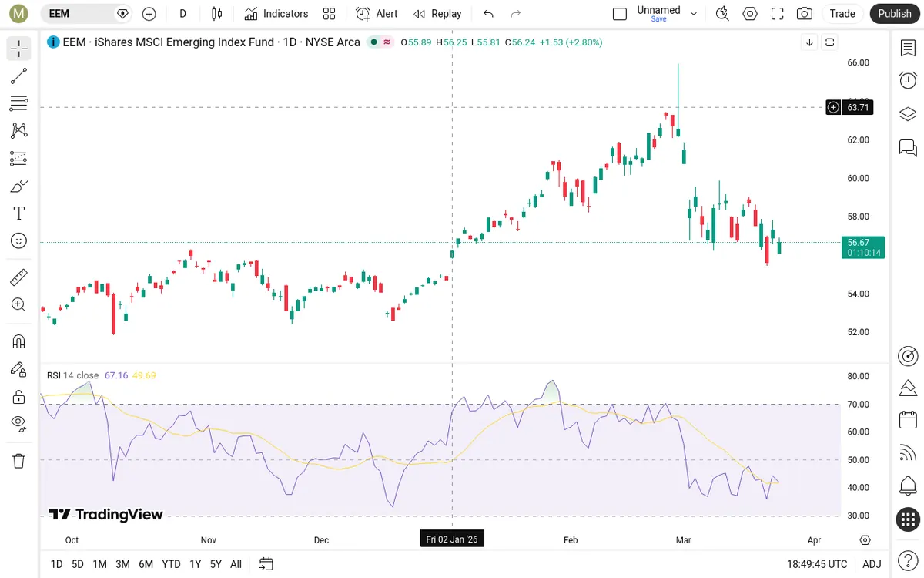This screenshot has width=924, height=578.
Task: Open chart settings hexagon icon
Action: (x=750, y=14)
